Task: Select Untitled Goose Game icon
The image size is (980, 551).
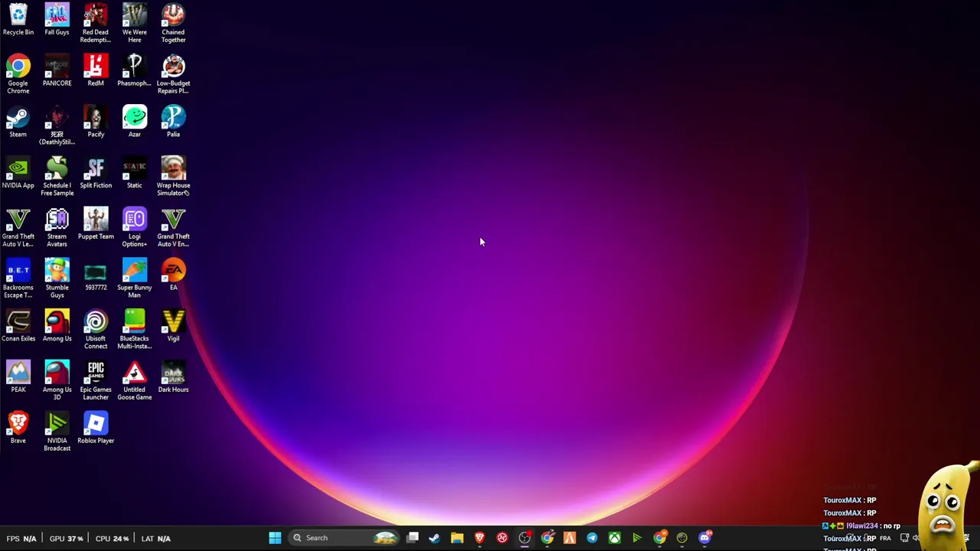Action: [x=134, y=381]
